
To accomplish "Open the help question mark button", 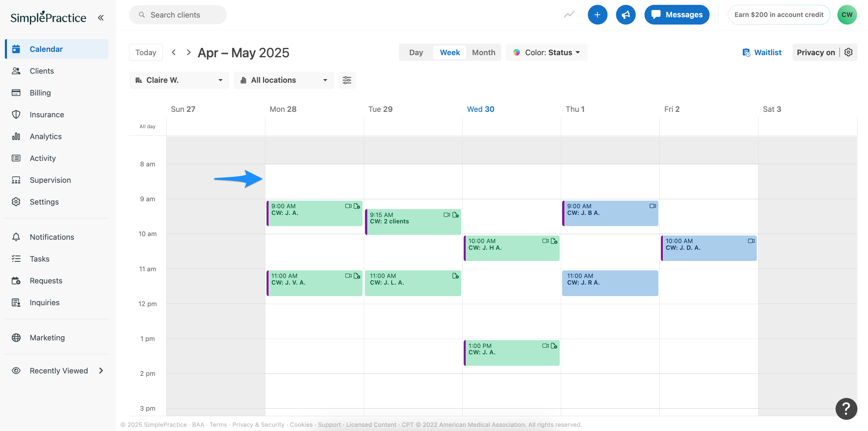I will click(x=846, y=408).
